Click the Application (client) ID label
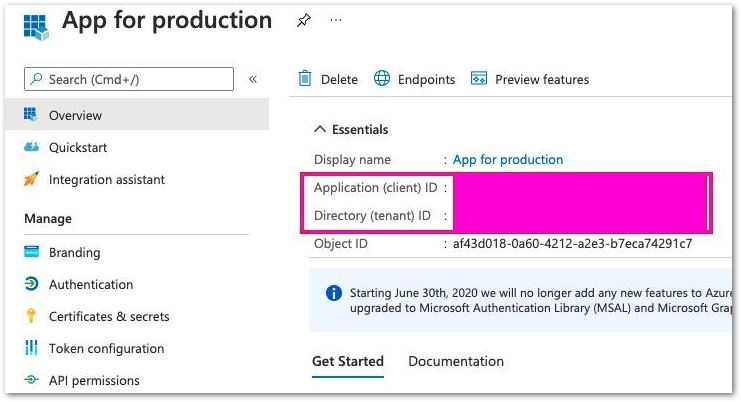This screenshot has width=741, height=402. pos(376,188)
